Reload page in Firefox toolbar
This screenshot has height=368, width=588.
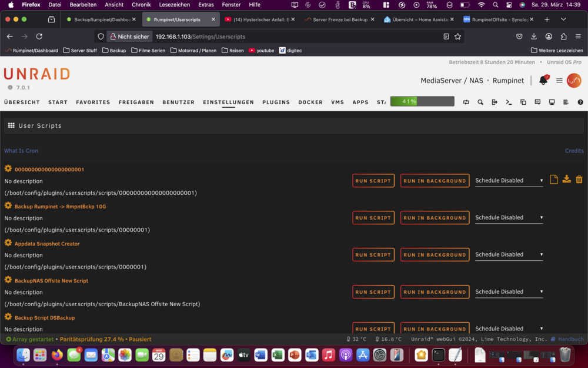(39, 37)
